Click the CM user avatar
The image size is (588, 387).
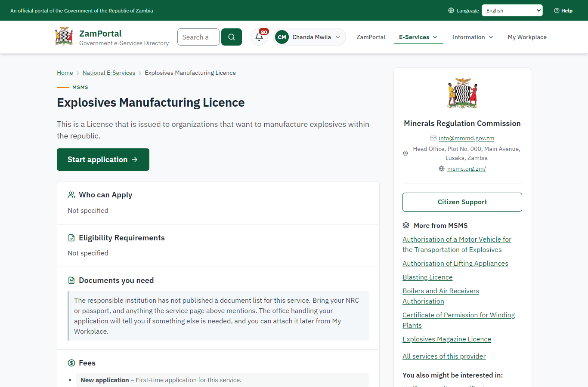pyautogui.click(x=282, y=37)
